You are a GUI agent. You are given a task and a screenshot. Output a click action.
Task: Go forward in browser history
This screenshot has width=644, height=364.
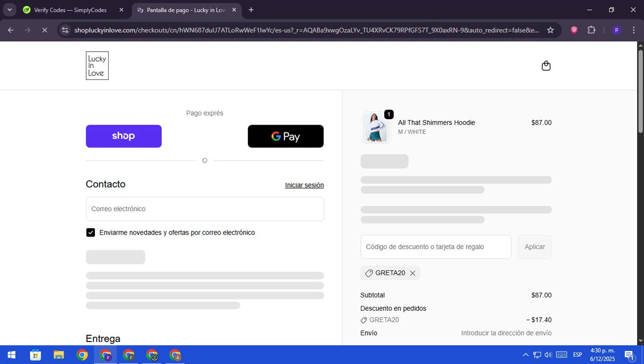click(x=27, y=30)
